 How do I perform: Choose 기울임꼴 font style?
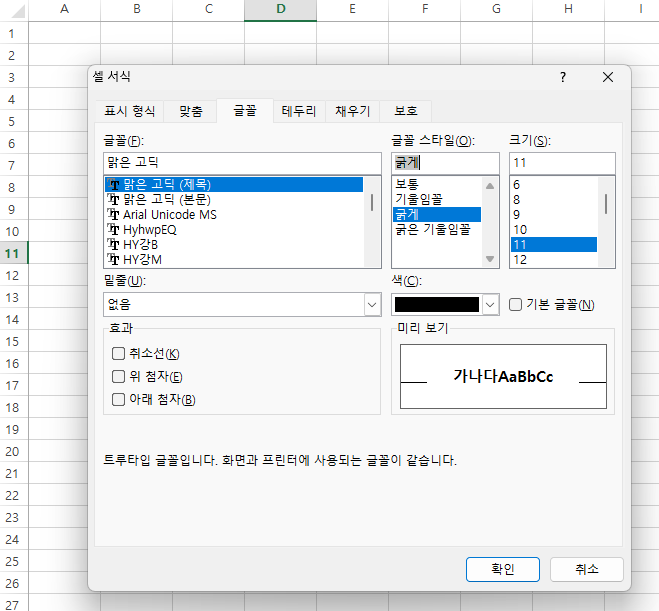pyautogui.click(x=437, y=200)
